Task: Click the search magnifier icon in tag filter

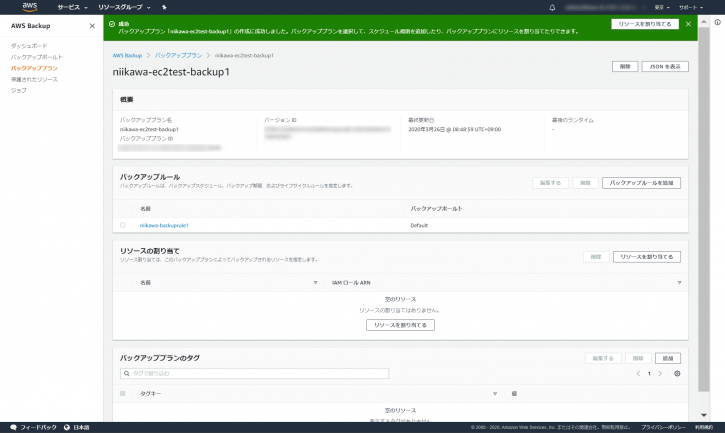Action: (x=127, y=373)
